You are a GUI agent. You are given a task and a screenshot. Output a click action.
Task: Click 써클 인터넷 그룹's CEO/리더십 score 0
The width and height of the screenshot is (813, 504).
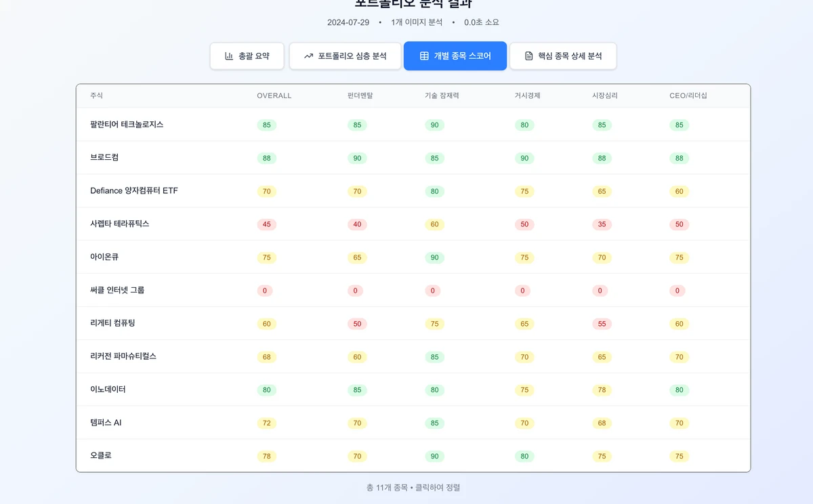point(677,291)
